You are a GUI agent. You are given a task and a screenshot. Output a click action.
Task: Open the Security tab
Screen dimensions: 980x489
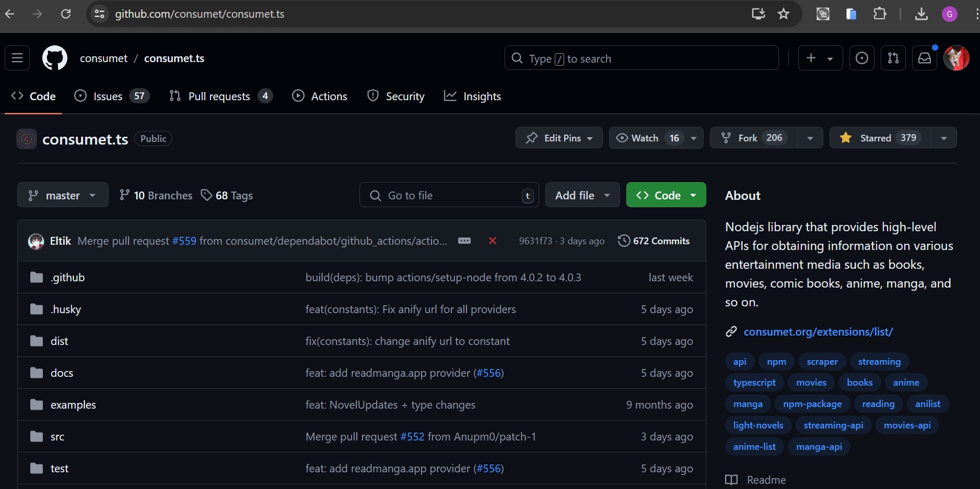(396, 97)
